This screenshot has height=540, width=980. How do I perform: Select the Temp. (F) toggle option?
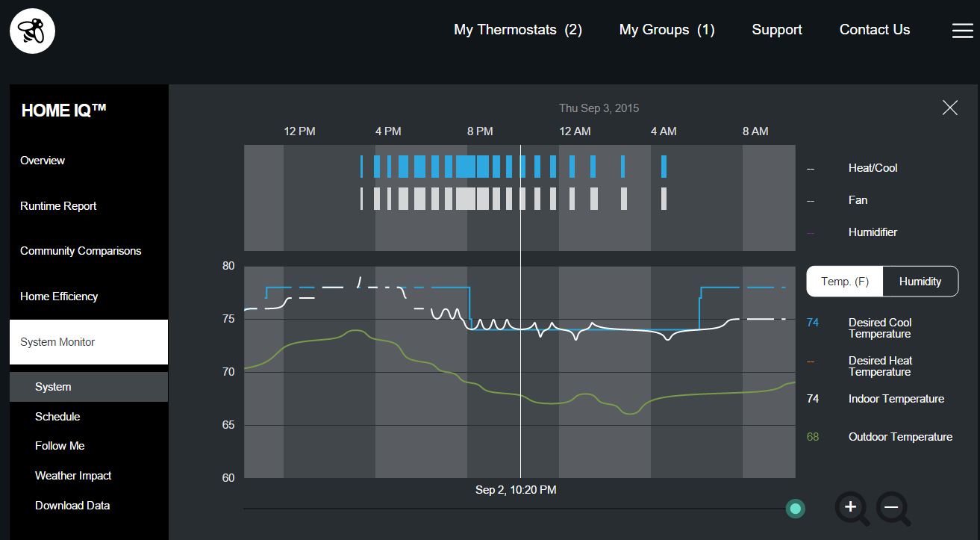click(x=845, y=282)
